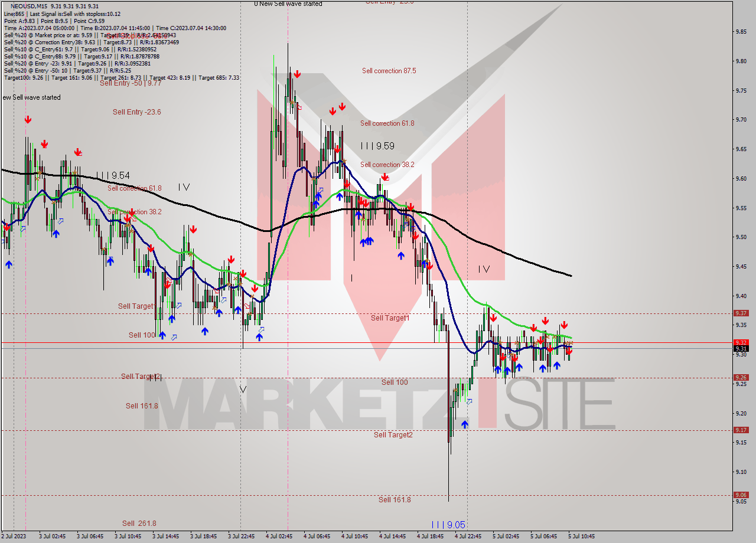Select the '3 Jul 14:45' time label
Image resolution: width=756 pixels, height=543 pixels.
pos(165,537)
